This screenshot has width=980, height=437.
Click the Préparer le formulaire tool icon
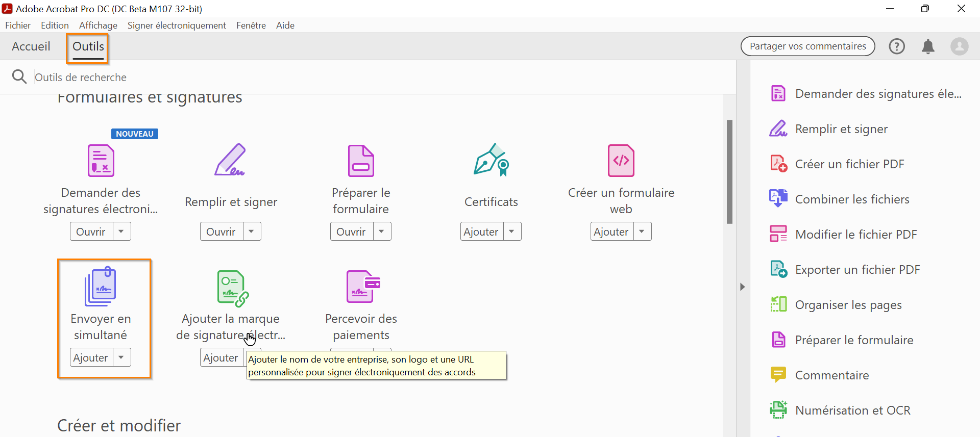point(361,161)
